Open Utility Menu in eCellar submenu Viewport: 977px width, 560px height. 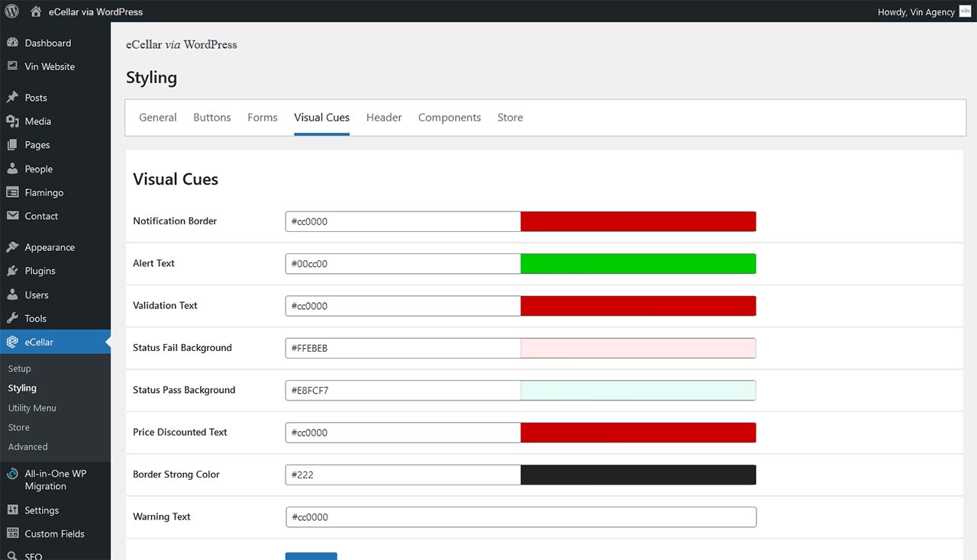32,408
